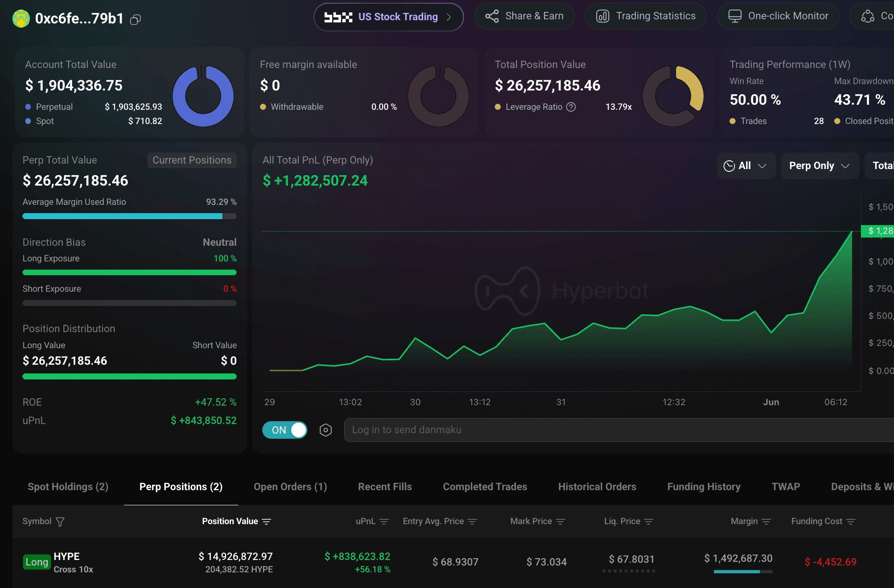Sort by Mark Price column icon
894x588 pixels.
(x=560, y=522)
